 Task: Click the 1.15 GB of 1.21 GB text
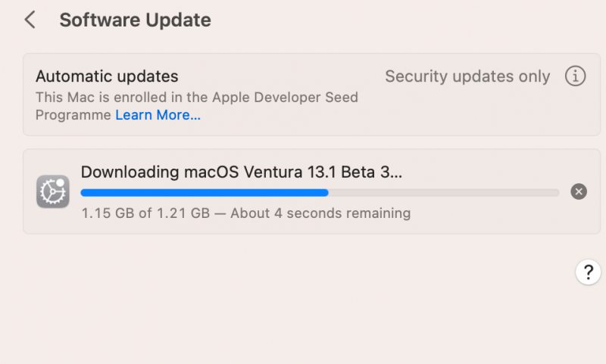tap(145, 213)
